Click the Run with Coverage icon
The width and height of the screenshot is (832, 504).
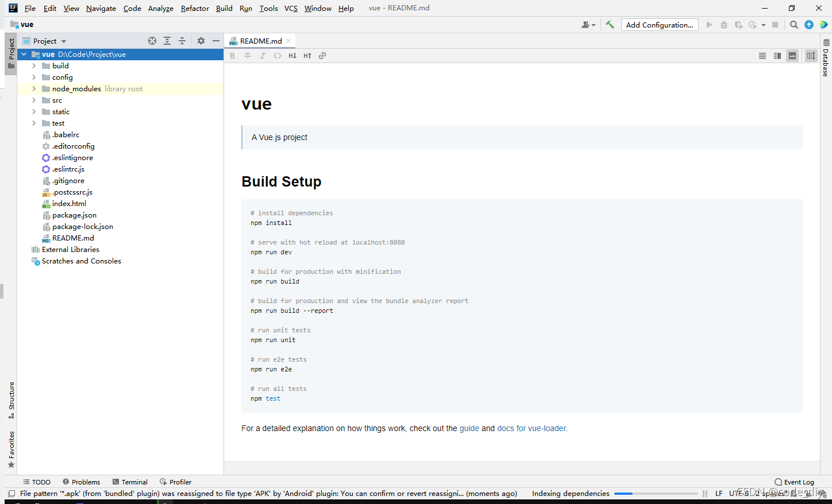pyautogui.click(x=739, y=25)
